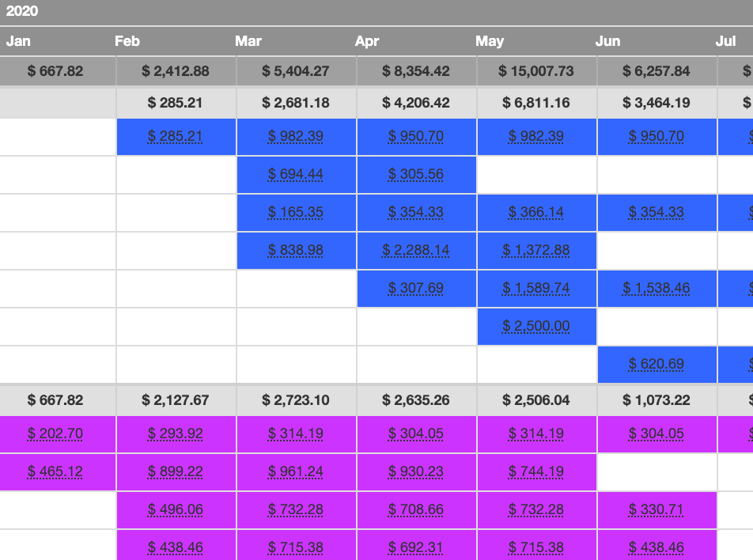Open the $620.69 amount in the Jun column
Image resolution: width=753 pixels, height=560 pixels.
657,363
